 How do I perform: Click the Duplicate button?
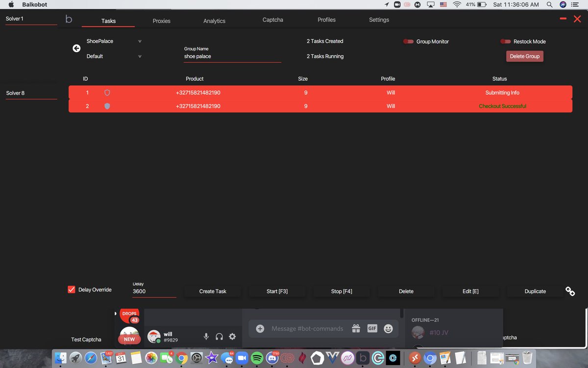535,291
